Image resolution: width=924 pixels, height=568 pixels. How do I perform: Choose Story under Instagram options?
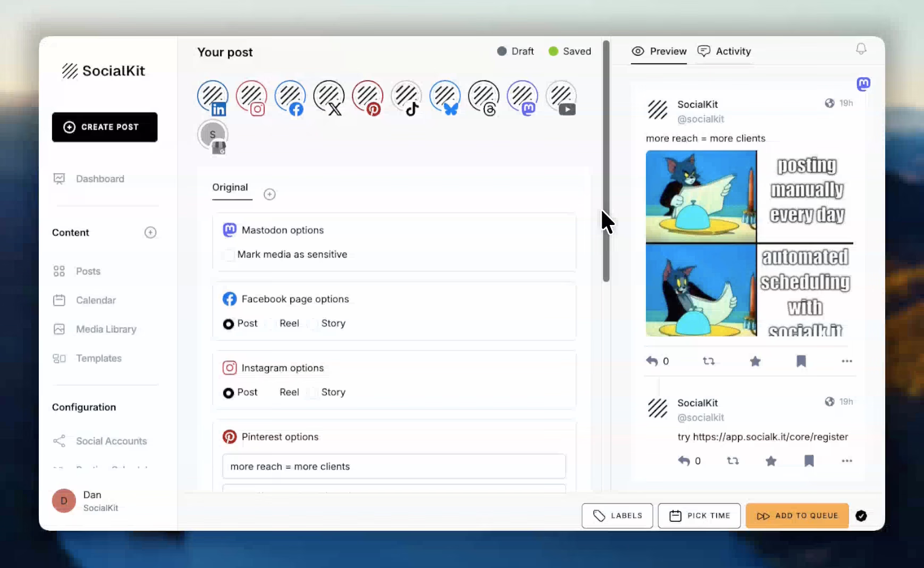point(313,392)
